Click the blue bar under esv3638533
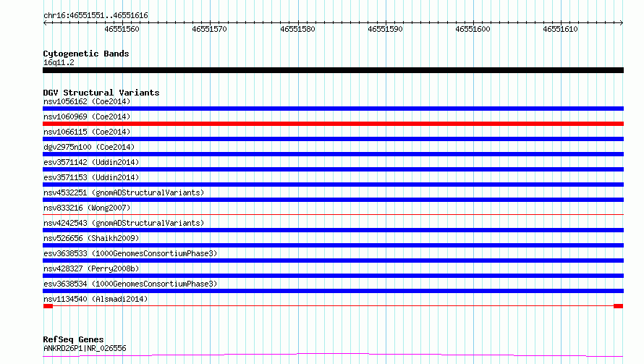 (x=333, y=261)
